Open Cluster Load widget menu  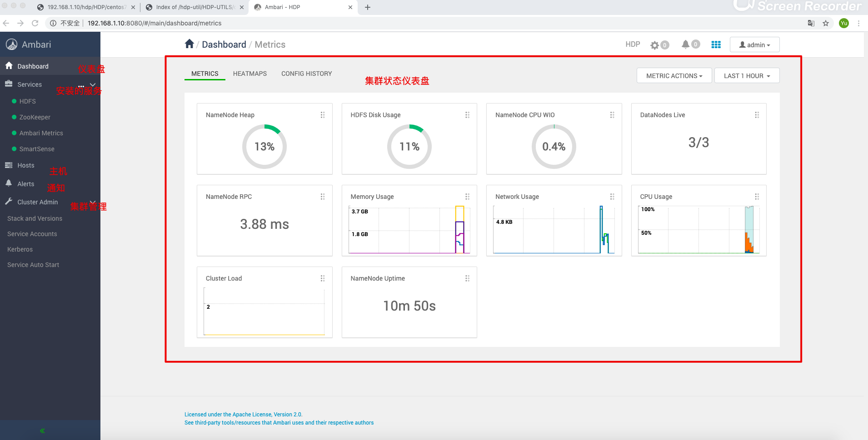pos(323,278)
